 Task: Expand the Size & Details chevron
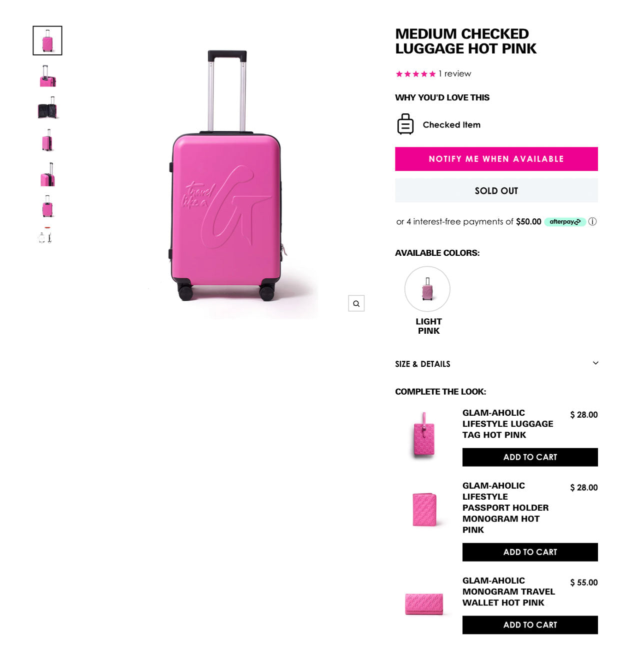click(595, 363)
